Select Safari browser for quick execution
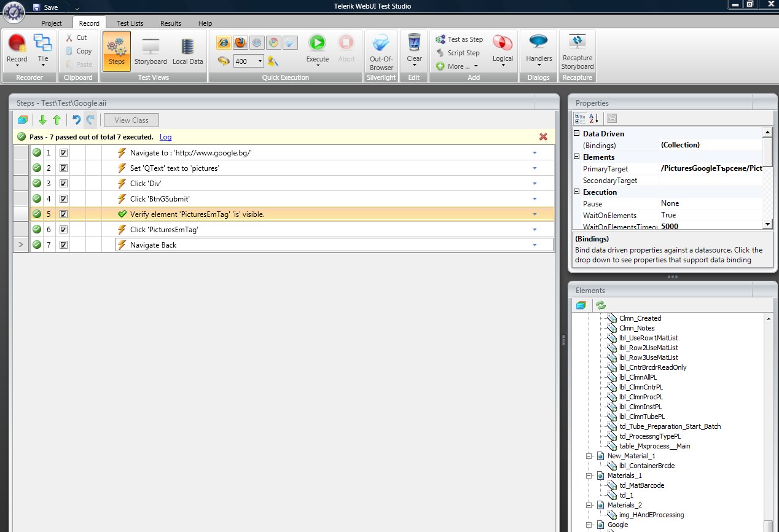This screenshot has width=779, height=532. click(257, 42)
